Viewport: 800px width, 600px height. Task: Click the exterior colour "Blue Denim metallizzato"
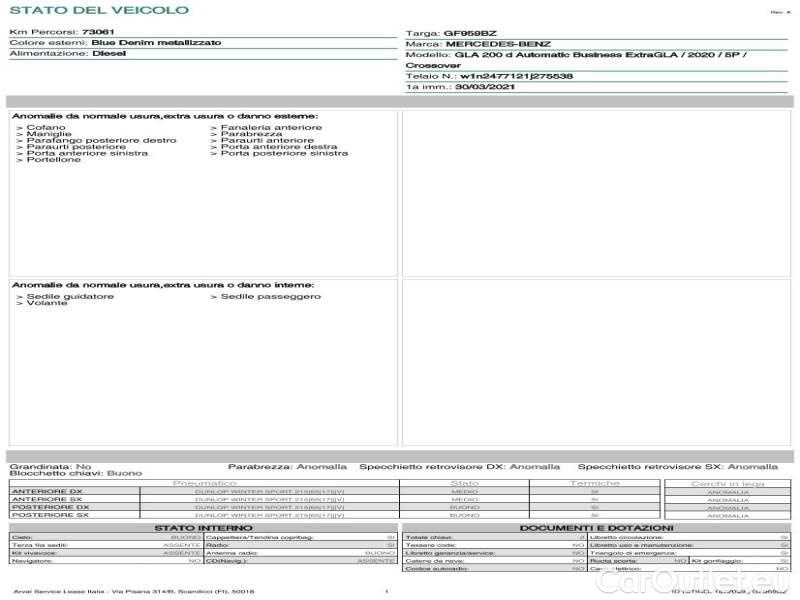click(x=156, y=42)
